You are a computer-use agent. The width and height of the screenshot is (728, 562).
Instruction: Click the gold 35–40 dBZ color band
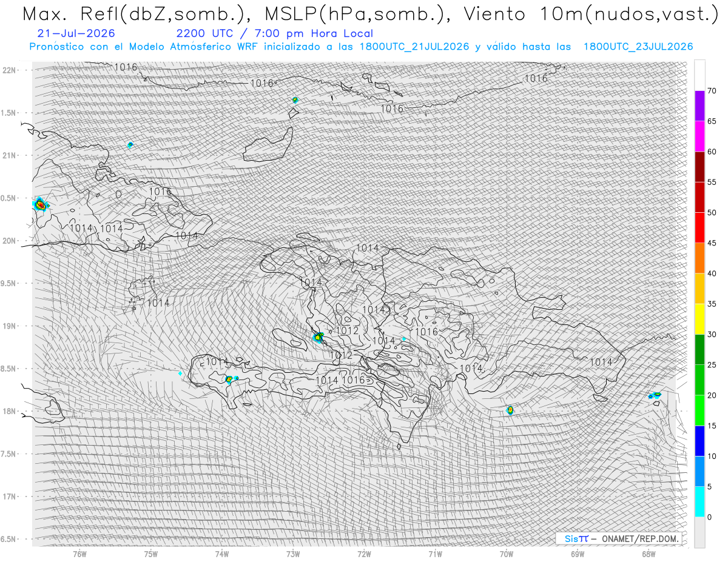point(699,289)
